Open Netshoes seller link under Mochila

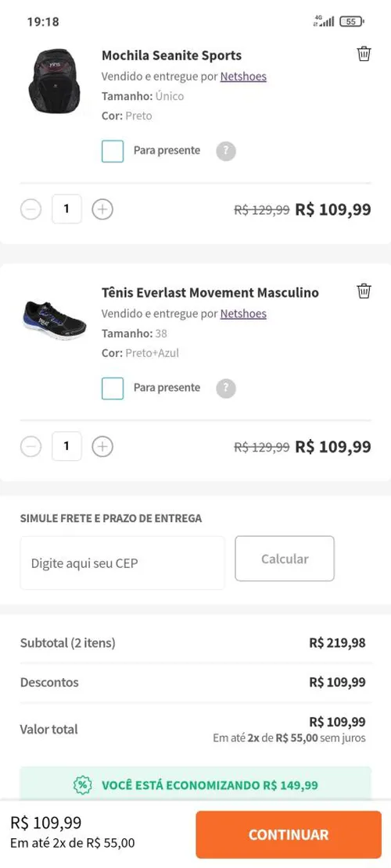[243, 77]
